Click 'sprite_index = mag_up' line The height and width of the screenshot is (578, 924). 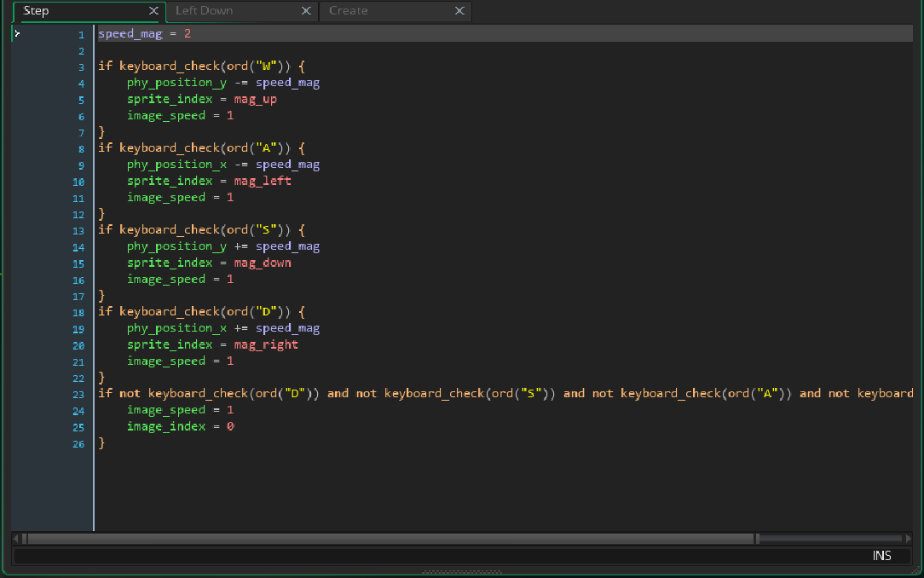(201, 99)
